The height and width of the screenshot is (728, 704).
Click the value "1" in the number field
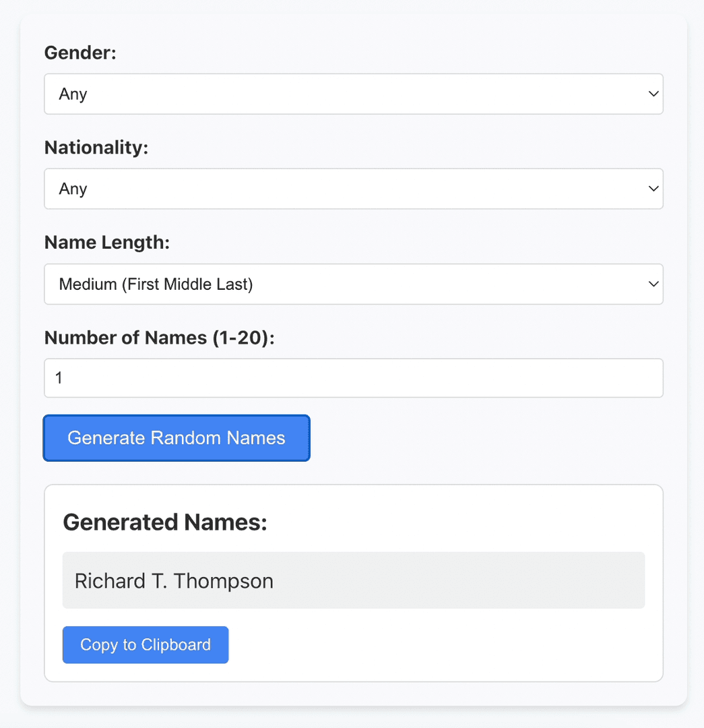[x=59, y=378]
